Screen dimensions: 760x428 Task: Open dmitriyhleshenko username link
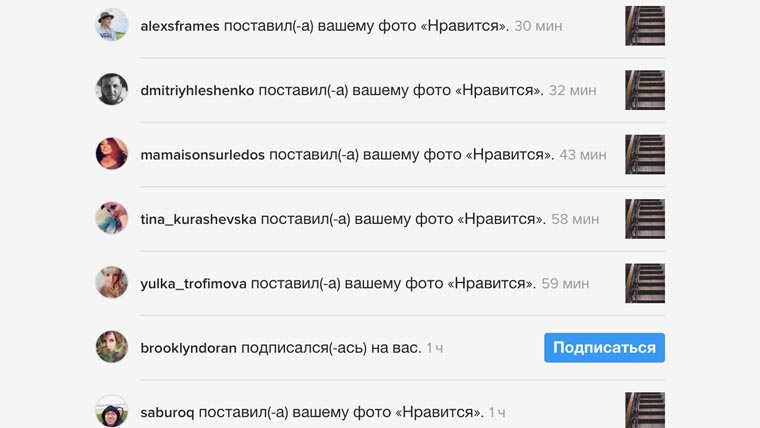(x=197, y=90)
